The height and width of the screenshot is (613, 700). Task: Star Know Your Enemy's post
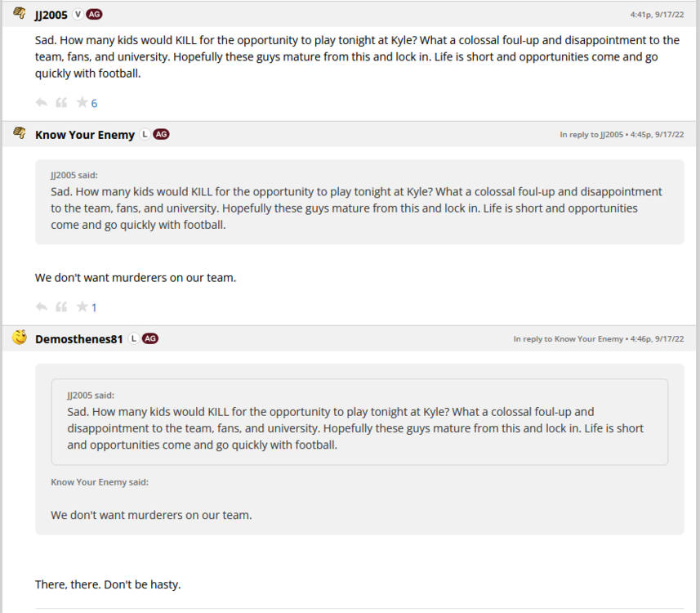click(82, 307)
